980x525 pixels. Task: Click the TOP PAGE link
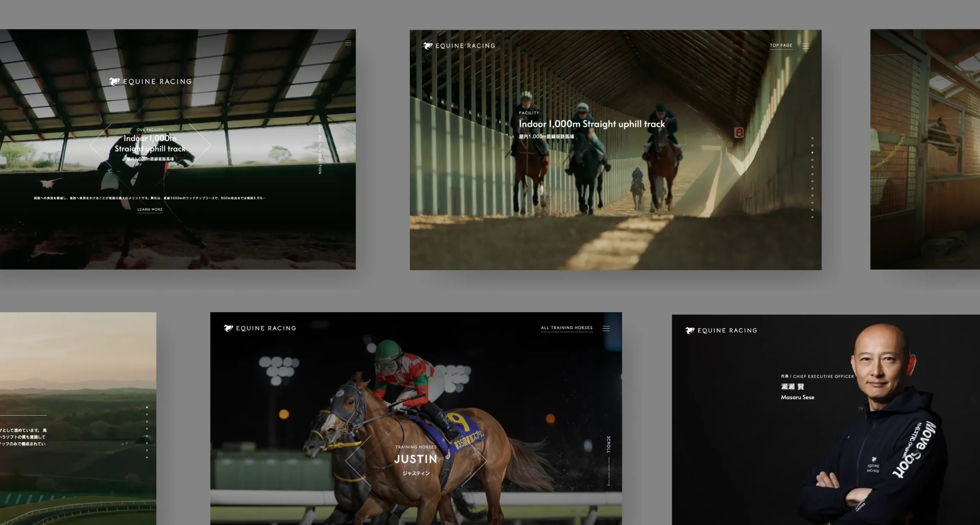[x=781, y=45]
